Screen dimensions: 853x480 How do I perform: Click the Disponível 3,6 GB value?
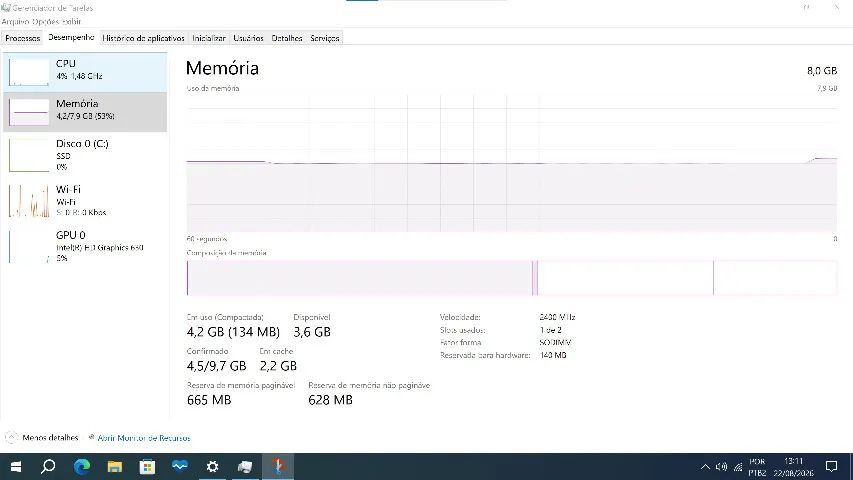(312, 332)
